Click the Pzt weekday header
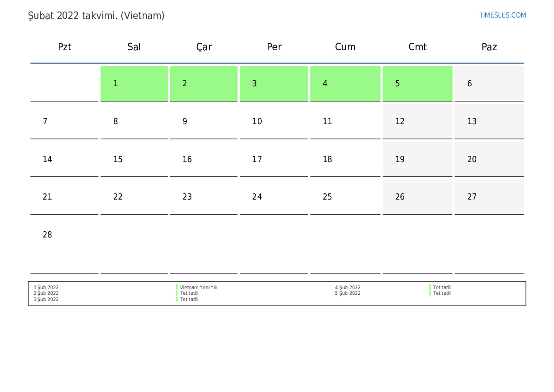 64,46
